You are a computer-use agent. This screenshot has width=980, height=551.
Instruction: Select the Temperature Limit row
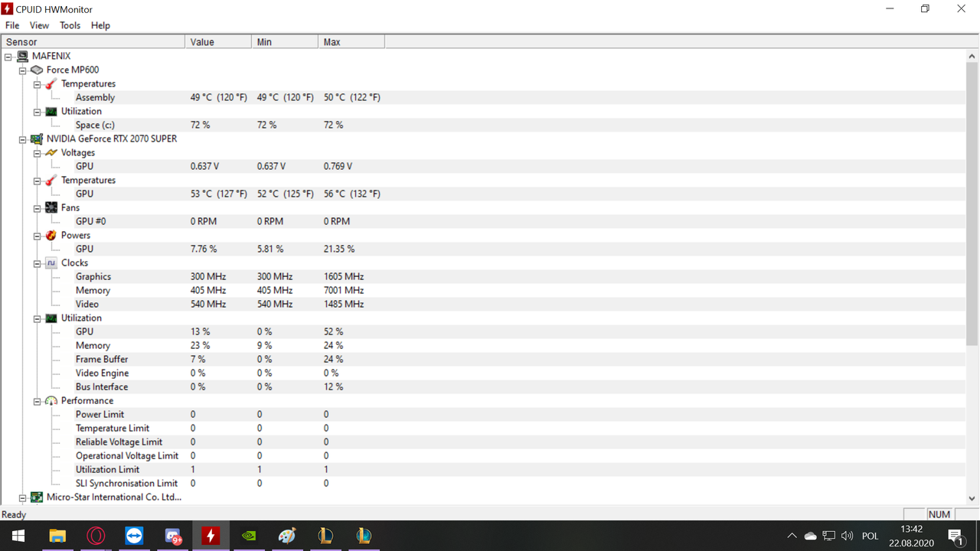[483, 428]
